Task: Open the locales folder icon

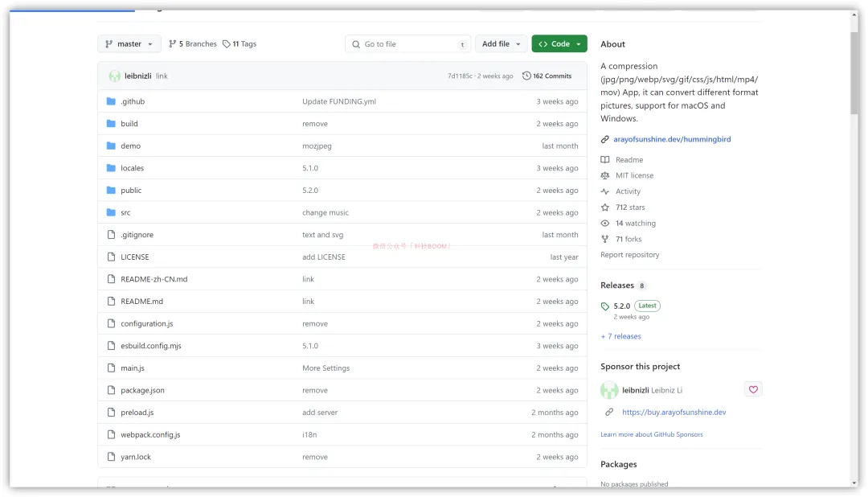Action: 111,168
